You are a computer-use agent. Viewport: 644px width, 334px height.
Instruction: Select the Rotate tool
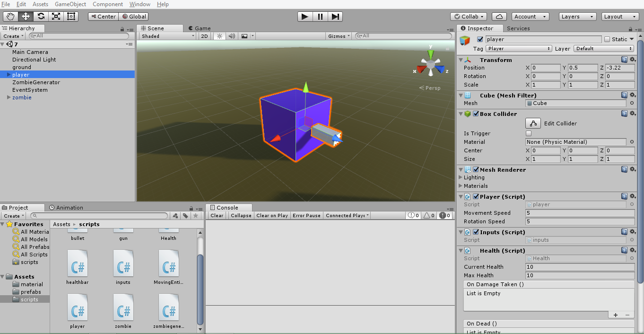pos(41,17)
